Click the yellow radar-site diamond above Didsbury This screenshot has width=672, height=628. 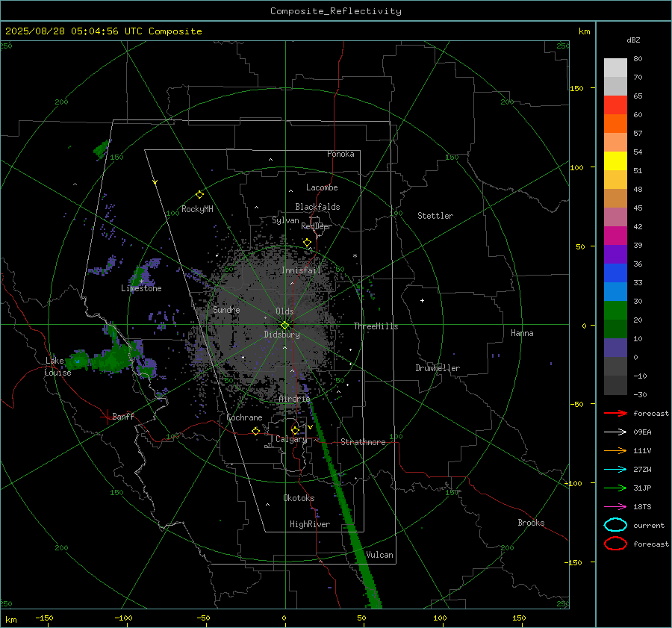284,325
